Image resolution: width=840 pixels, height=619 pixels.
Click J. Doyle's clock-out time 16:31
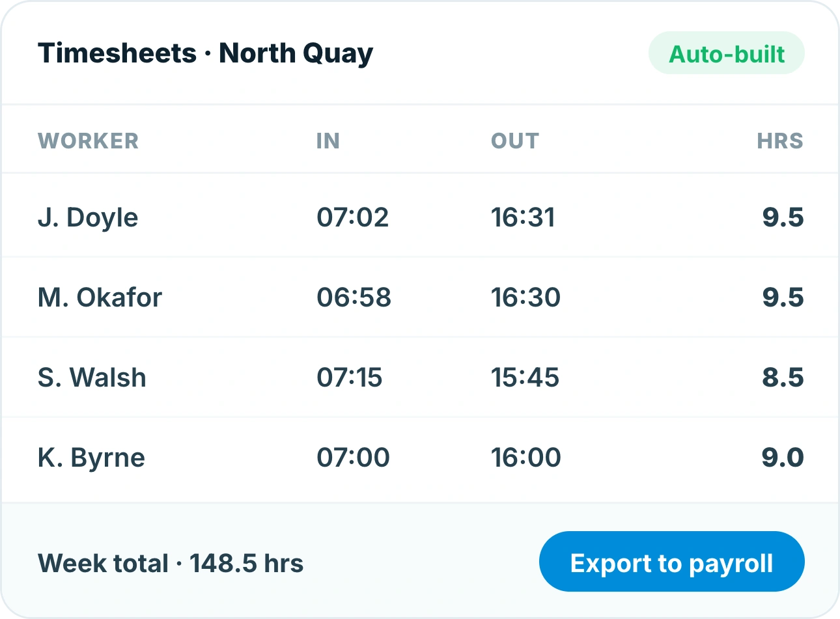coord(523,217)
